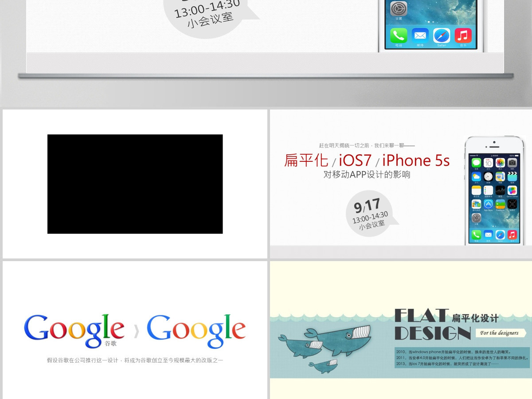Click the new flat Google logo
Viewport: 532px width, 399px height.
pyautogui.click(x=196, y=331)
